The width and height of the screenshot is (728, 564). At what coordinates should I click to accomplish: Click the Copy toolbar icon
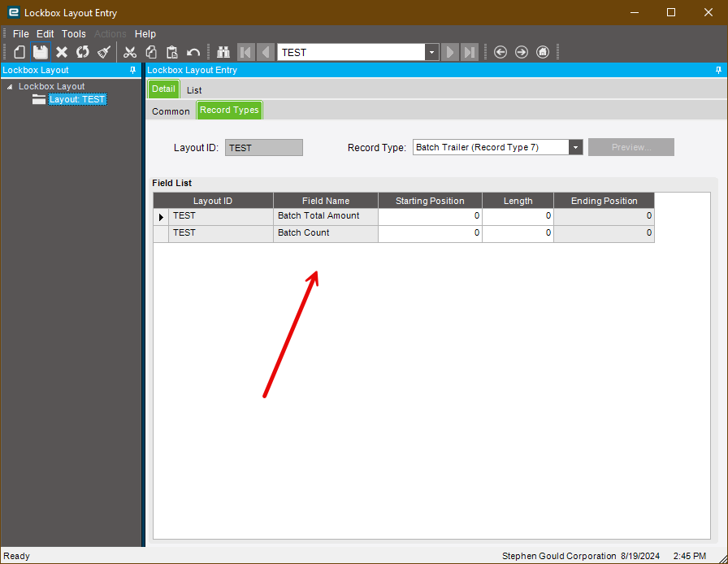[x=151, y=52]
